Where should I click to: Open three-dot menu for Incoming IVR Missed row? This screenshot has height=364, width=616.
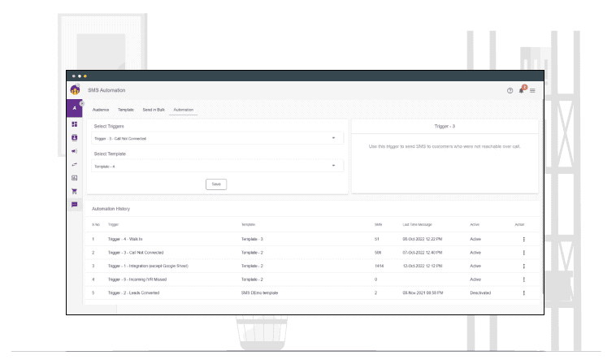pos(524,279)
